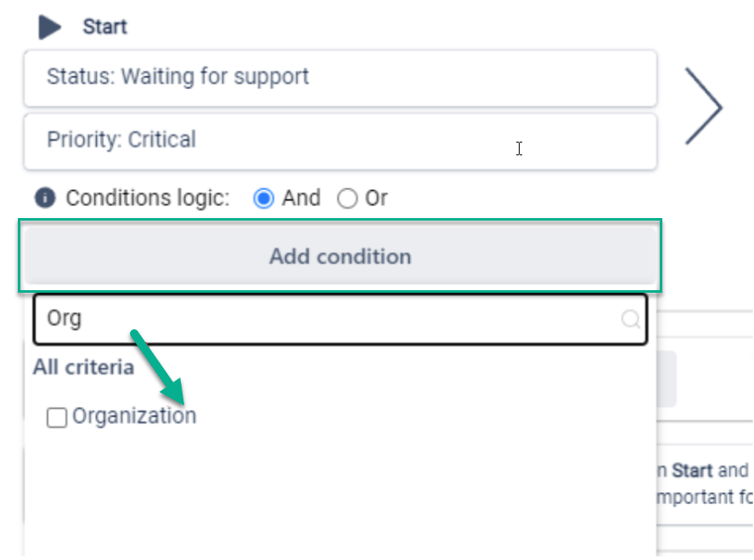Click the And label text
The image size is (754, 560).
point(301,199)
